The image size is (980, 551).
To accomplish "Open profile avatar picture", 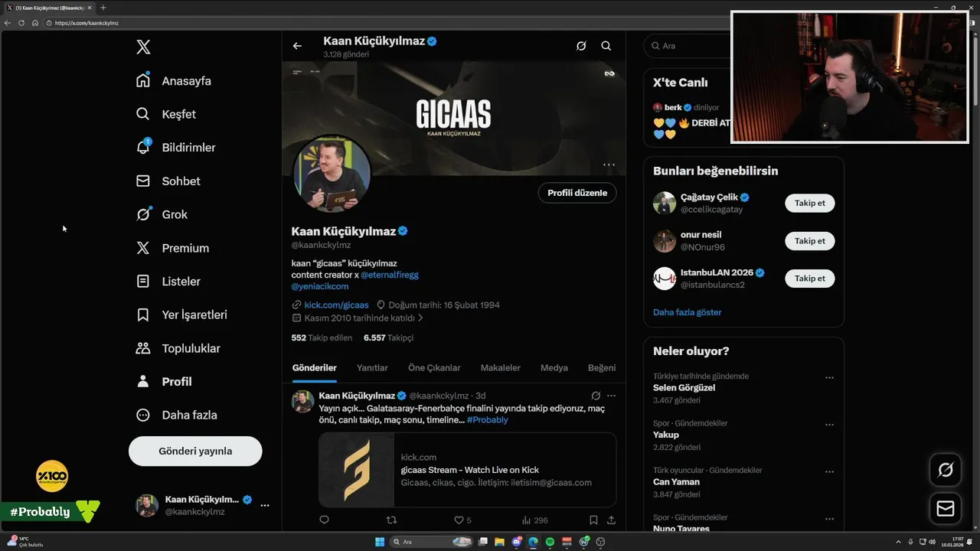I will coord(332,174).
